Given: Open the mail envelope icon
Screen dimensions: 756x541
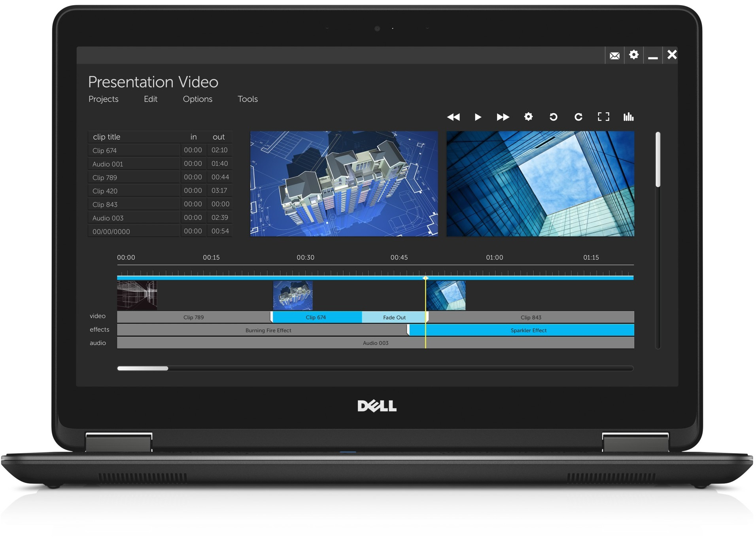Looking at the screenshot, I should tap(614, 55).
